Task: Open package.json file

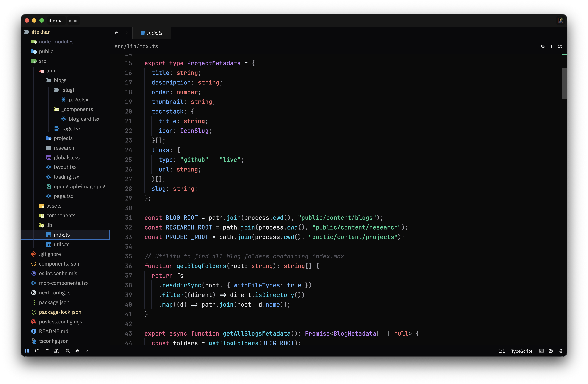Action: click(x=65, y=302)
